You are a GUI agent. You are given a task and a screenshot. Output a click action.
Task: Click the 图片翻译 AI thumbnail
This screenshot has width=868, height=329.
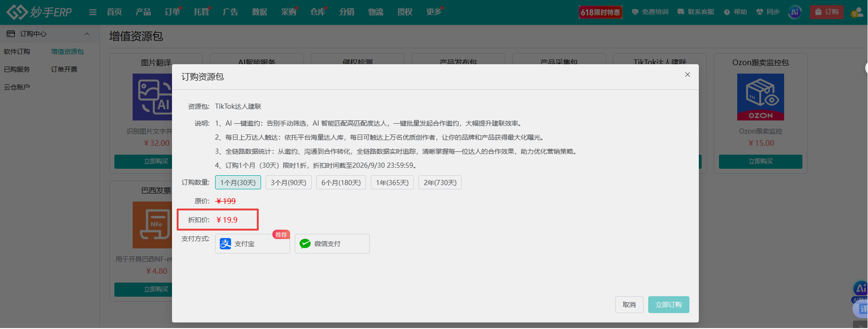[x=153, y=97]
